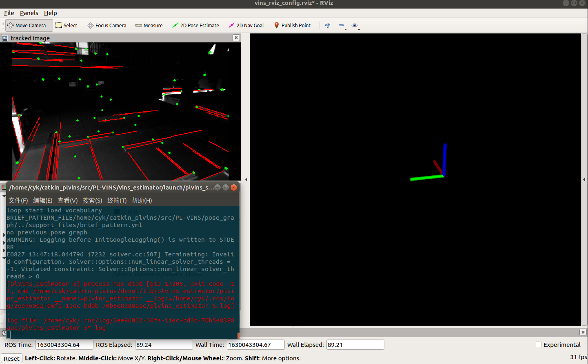588x364 pixels.
Task: Open the Panels menu
Action: coord(29,13)
